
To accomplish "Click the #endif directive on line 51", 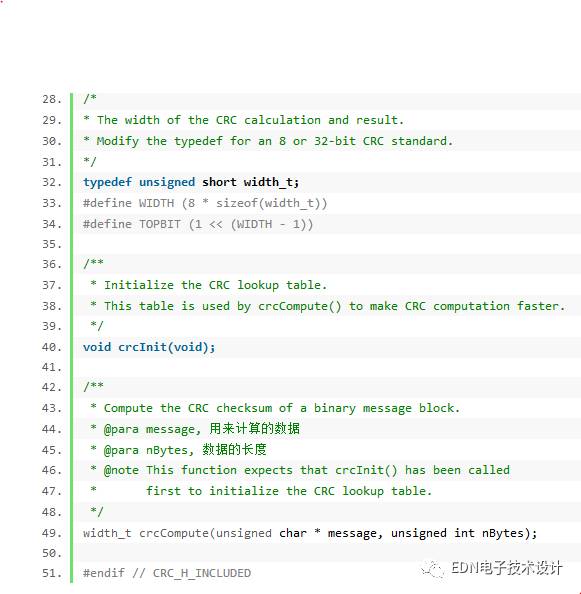I will [104, 573].
